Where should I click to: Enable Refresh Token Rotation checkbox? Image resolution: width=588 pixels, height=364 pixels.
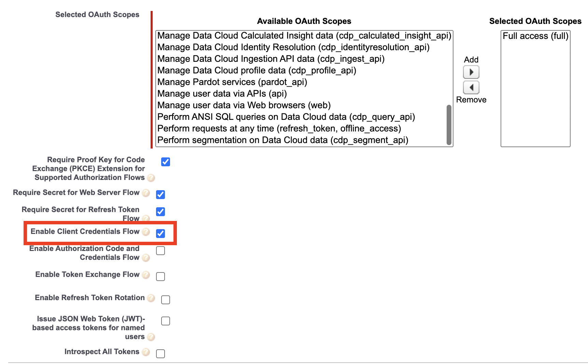(x=166, y=299)
